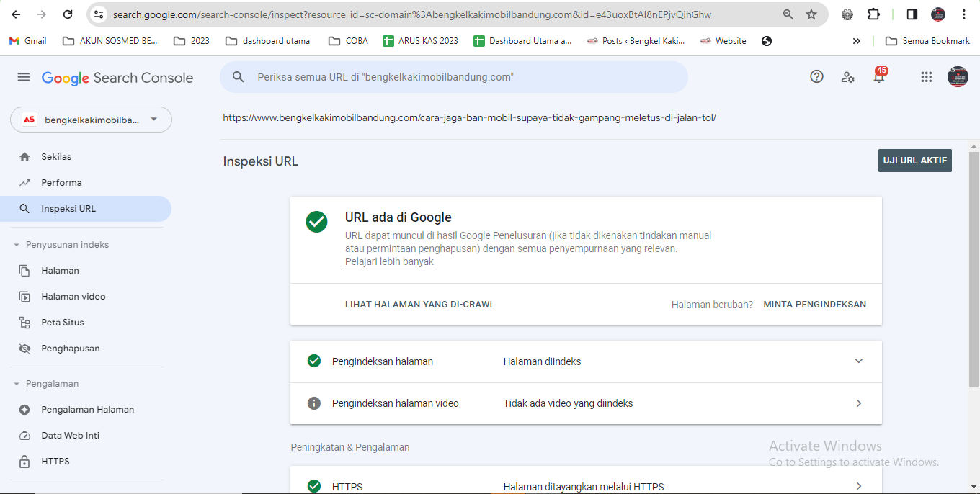980x494 pixels.
Task: Click the inspected URL text under search bar
Action: (469, 117)
